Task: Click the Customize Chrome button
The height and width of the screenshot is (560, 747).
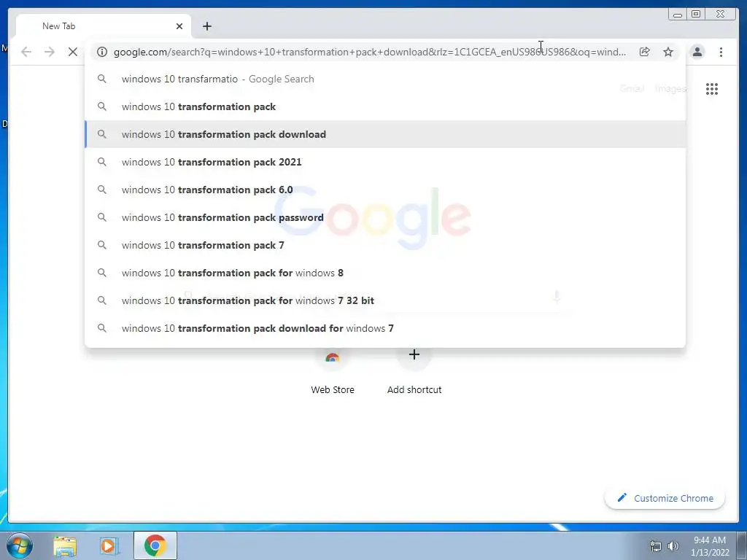Action: [x=665, y=498]
